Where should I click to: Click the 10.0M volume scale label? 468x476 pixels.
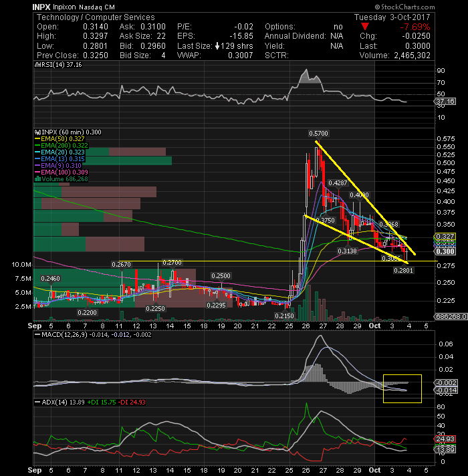click(21, 265)
